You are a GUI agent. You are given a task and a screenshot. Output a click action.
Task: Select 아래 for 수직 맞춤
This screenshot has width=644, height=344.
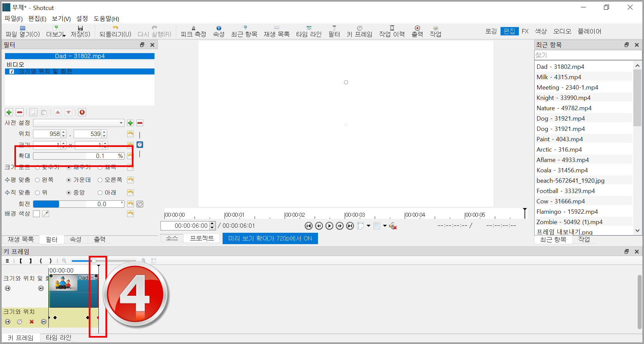[x=100, y=193]
